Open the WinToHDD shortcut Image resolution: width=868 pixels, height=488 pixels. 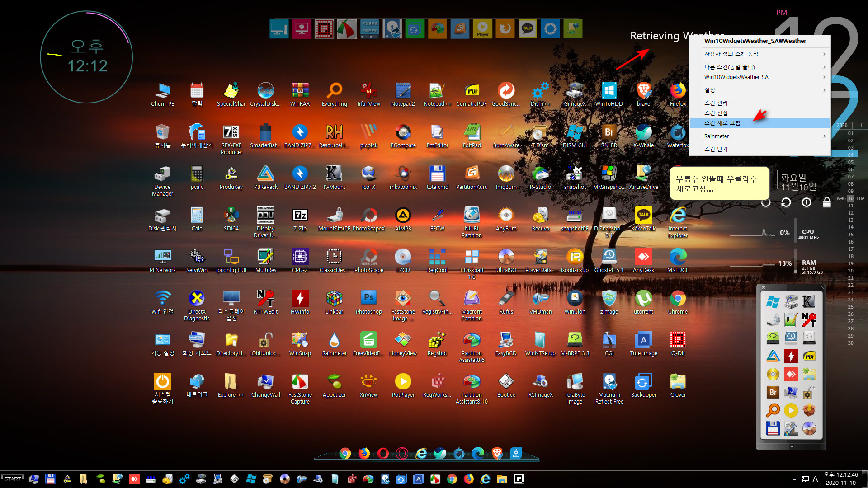tap(609, 94)
